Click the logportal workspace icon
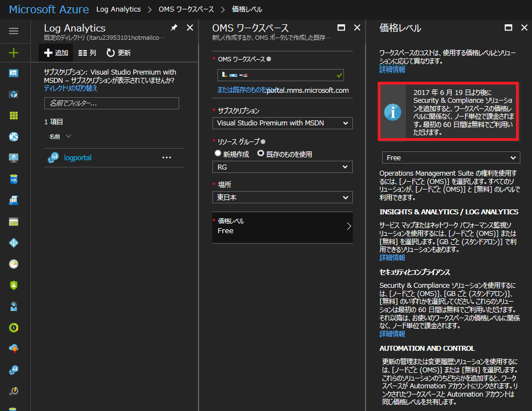This screenshot has width=532, height=411. point(53,157)
